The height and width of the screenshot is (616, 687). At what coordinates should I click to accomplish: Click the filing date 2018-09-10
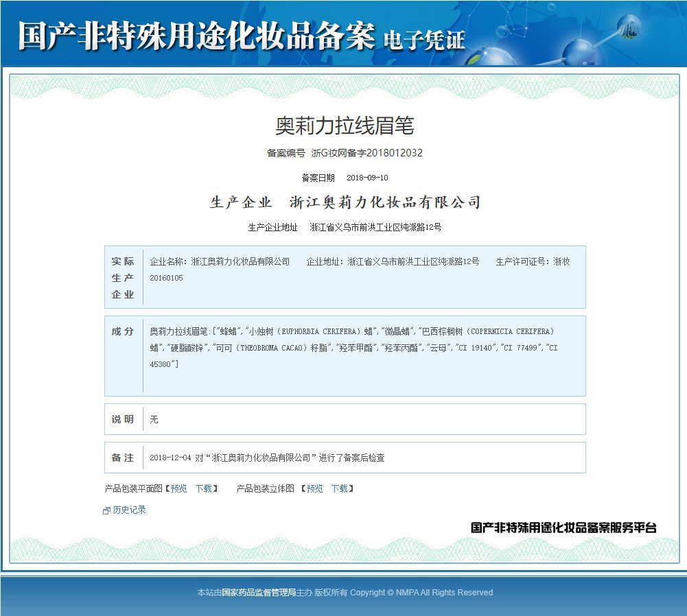click(x=367, y=178)
